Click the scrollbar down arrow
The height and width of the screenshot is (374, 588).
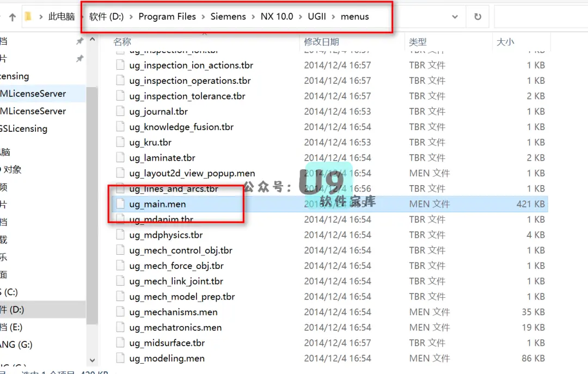click(x=93, y=360)
